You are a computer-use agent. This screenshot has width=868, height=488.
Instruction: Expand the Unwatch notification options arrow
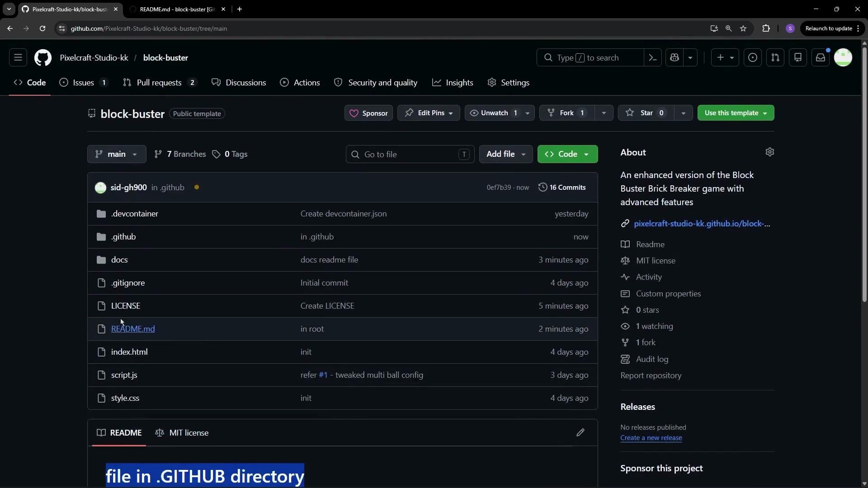click(528, 113)
